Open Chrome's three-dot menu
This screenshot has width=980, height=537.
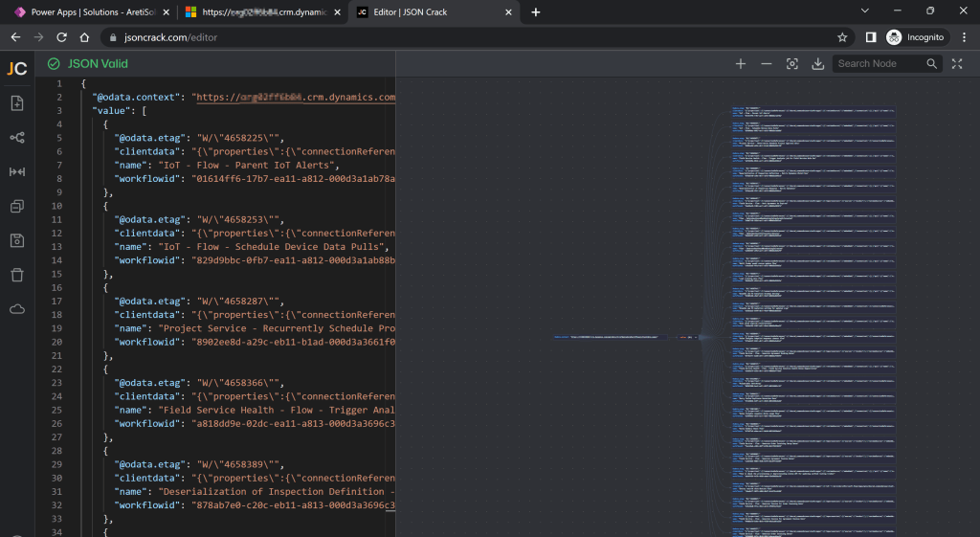point(964,37)
